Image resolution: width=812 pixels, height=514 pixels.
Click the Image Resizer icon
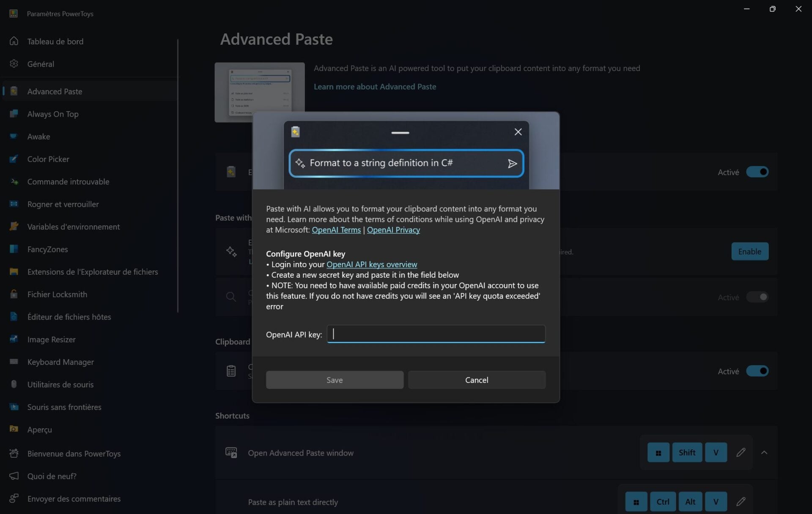(14, 339)
